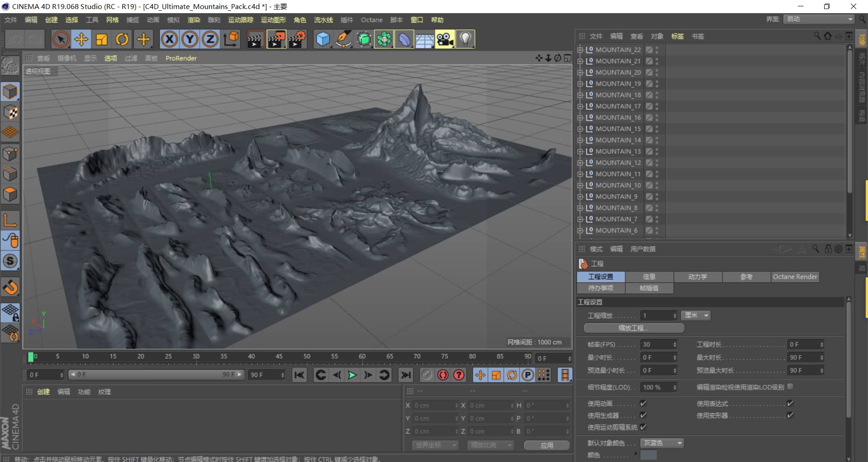Click frame 45 on timeline ruler
Viewport: 868px width, 462px height.
pos(279,356)
